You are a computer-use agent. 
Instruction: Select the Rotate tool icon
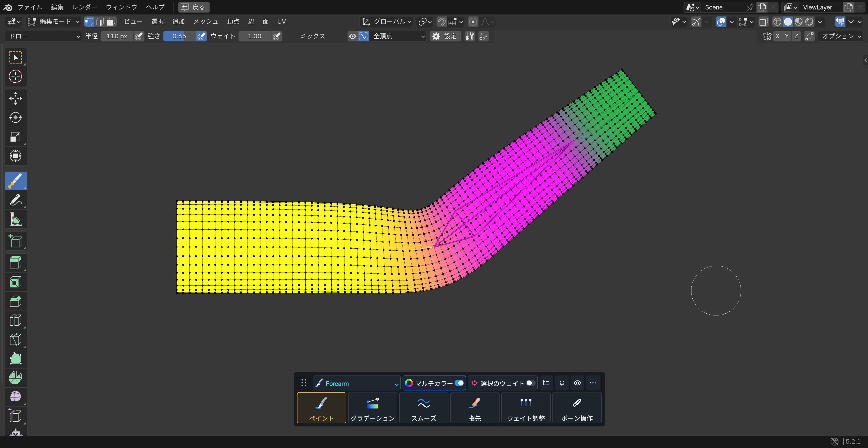pyautogui.click(x=16, y=117)
